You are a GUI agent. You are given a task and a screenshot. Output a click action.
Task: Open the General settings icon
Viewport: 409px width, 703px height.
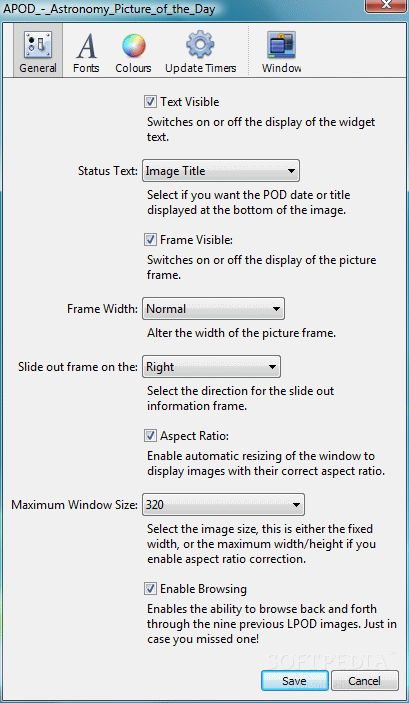click(38, 45)
